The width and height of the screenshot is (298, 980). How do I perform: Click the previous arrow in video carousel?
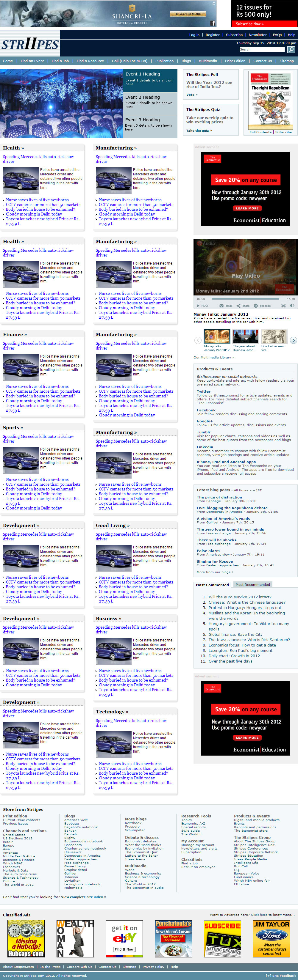198,340
